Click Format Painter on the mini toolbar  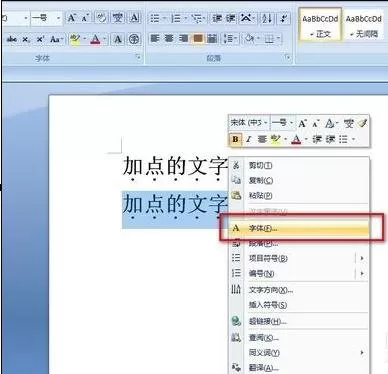tap(363, 123)
